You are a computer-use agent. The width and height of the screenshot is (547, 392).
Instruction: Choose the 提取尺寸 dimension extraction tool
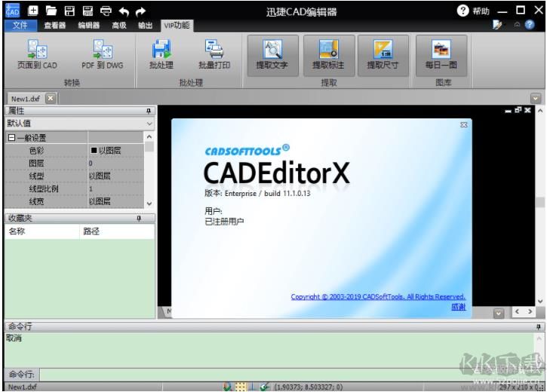[383, 54]
